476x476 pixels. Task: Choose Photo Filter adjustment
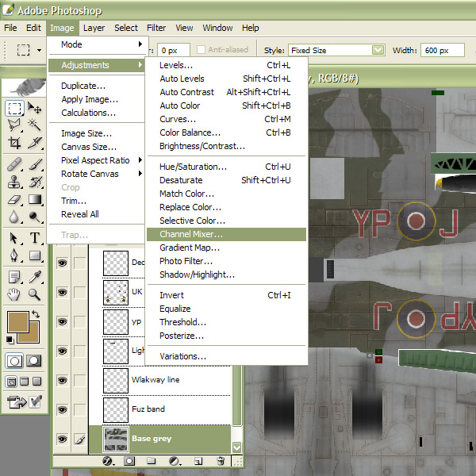click(x=226, y=261)
